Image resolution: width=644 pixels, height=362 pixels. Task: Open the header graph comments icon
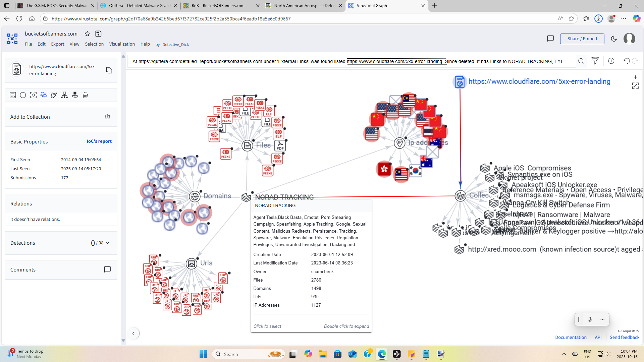550,39
